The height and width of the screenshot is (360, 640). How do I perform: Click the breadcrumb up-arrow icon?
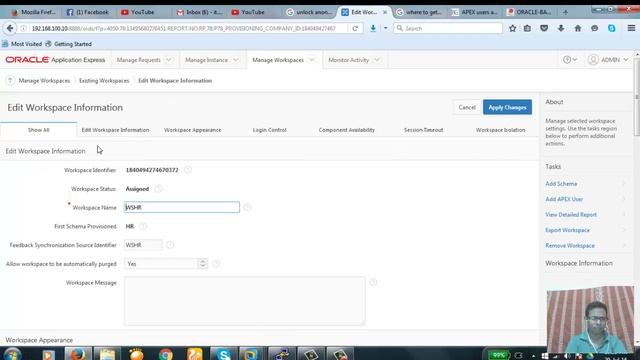10,81
